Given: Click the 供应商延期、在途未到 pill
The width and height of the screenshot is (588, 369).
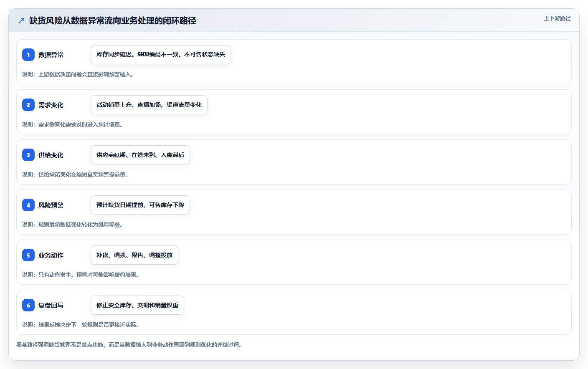Looking at the screenshot, I should [140, 155].
